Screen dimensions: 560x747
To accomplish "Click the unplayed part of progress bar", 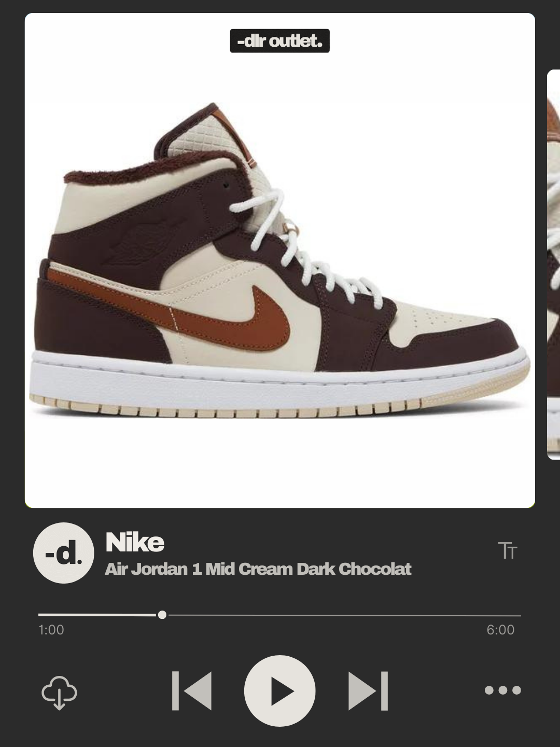I will (345, 615).
